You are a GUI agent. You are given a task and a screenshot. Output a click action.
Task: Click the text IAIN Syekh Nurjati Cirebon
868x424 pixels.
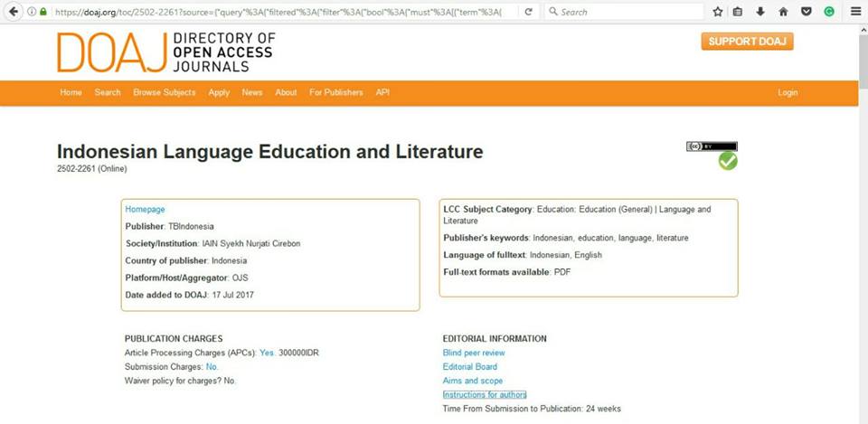click(x=250, y=243)
